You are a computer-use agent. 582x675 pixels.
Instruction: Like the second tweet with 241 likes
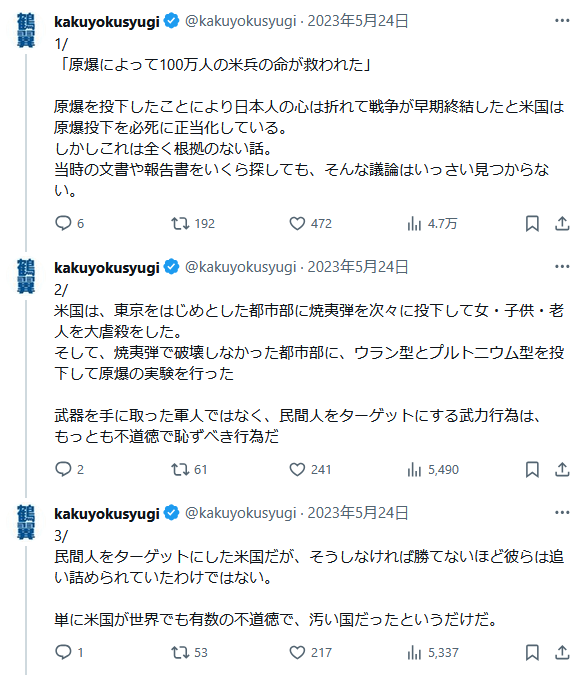click(x=310, y=469)
